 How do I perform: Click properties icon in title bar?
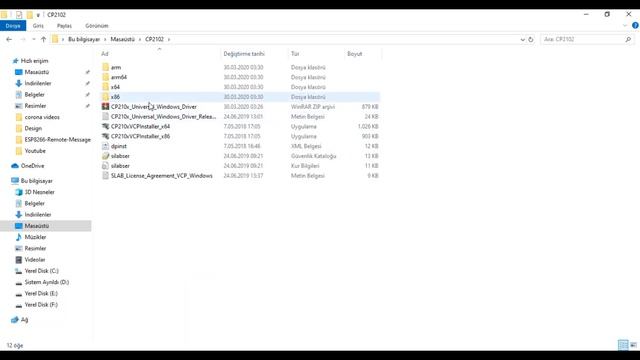coord(19,15)
